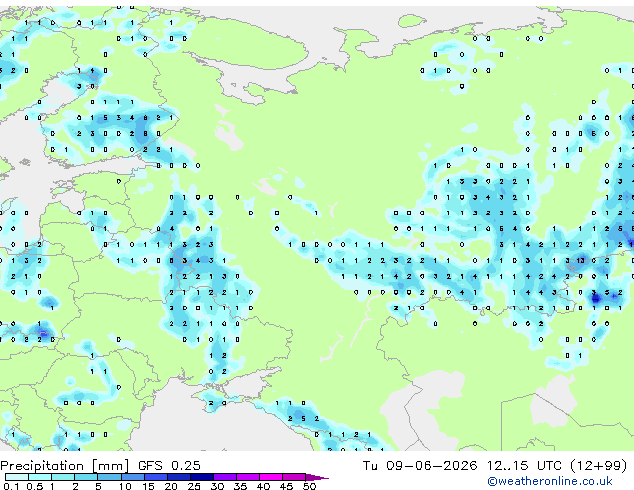The width and height of the screenshot is (634, 490).
Task: Click the 30–35 mm purple legend swatch
Action: coord(225,477)
